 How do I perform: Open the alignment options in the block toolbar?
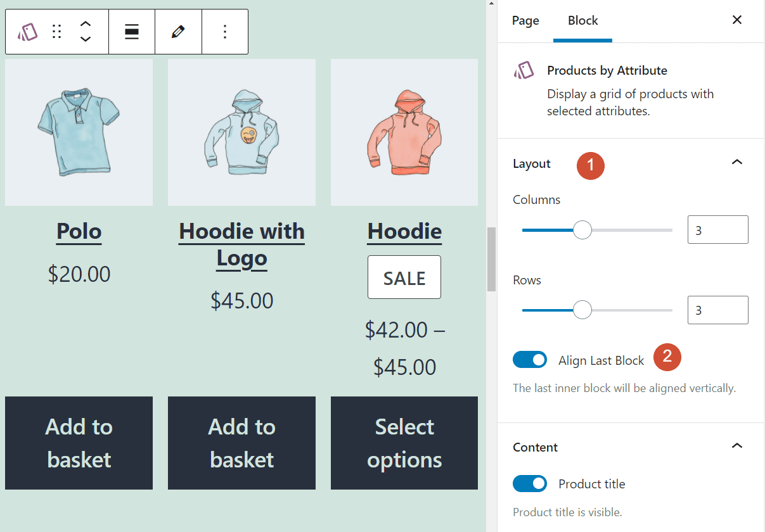point(131,31)
